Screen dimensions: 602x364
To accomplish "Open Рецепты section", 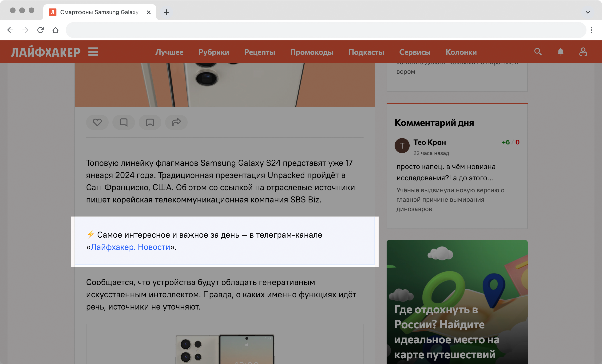I will pos(260,52).
